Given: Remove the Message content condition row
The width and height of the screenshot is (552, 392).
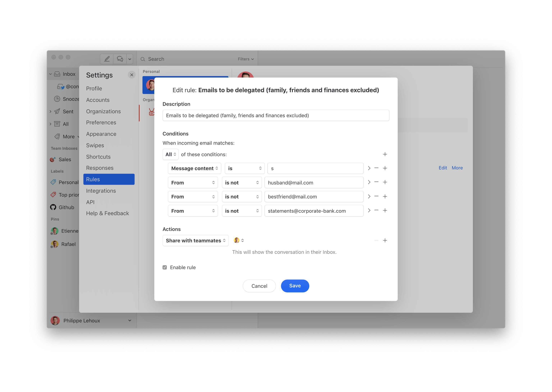Looking at the screenshot, I should click(376, 168).
